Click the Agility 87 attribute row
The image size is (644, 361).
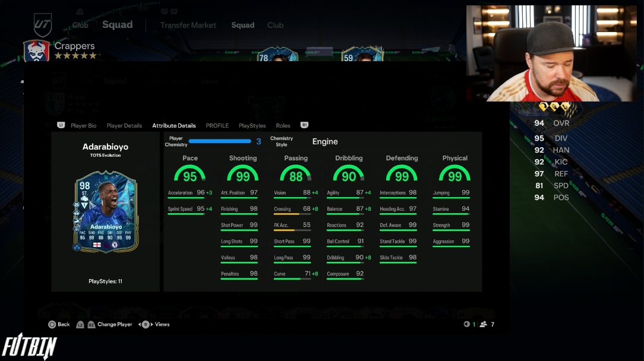pyautogui.click(x=349, y=194)
